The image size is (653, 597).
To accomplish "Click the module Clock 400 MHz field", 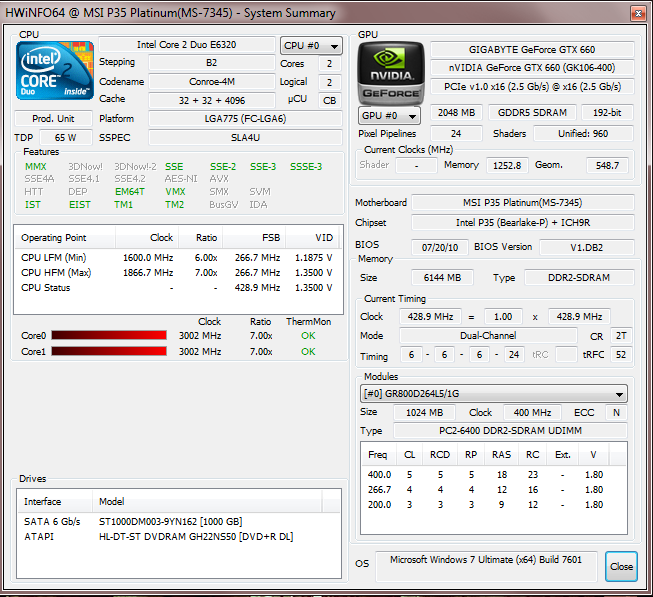I will pyautogui.click(x=532, y=413).
